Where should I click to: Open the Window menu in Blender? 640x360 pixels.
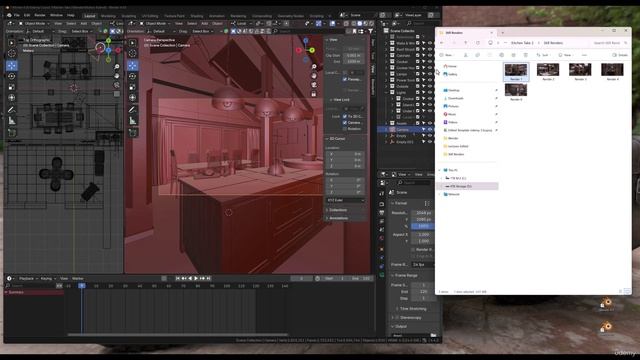(x=56, y=15)
